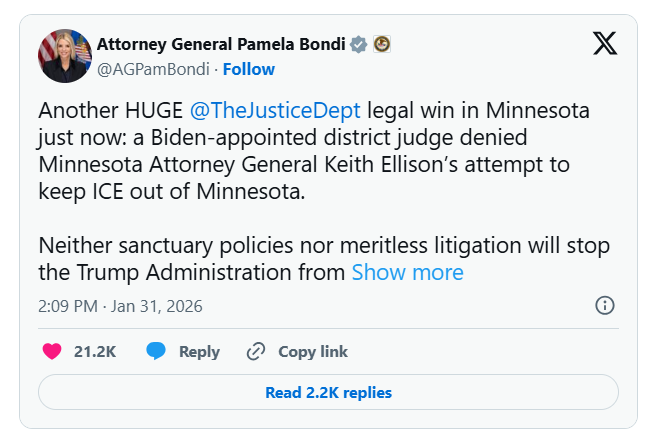The width and height of the screenshot is (653, 445).
Task: Open the post info circle icon
Action: pyautogui.click(x=605, y=306)
